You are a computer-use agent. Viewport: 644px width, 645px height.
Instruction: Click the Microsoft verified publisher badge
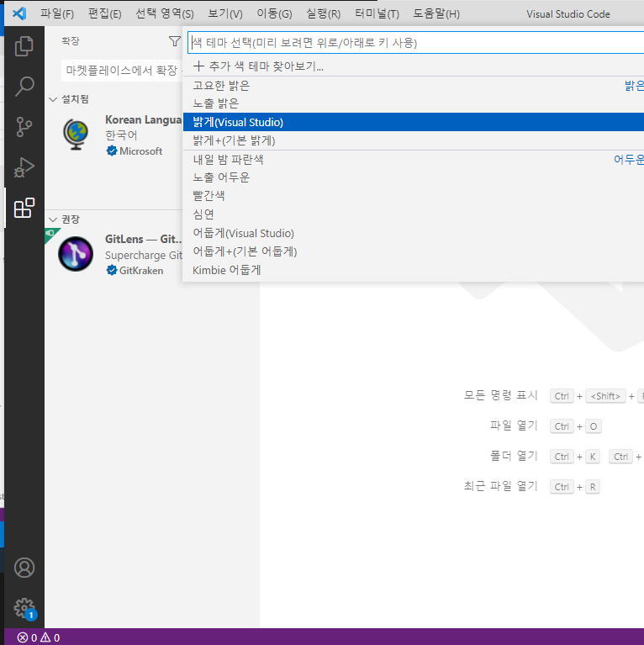[112, 151]
